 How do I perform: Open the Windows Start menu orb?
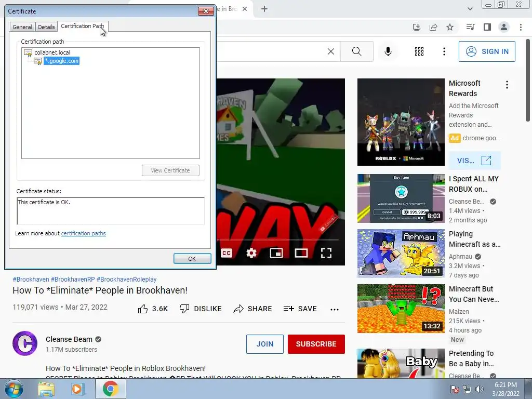[14, 389]
